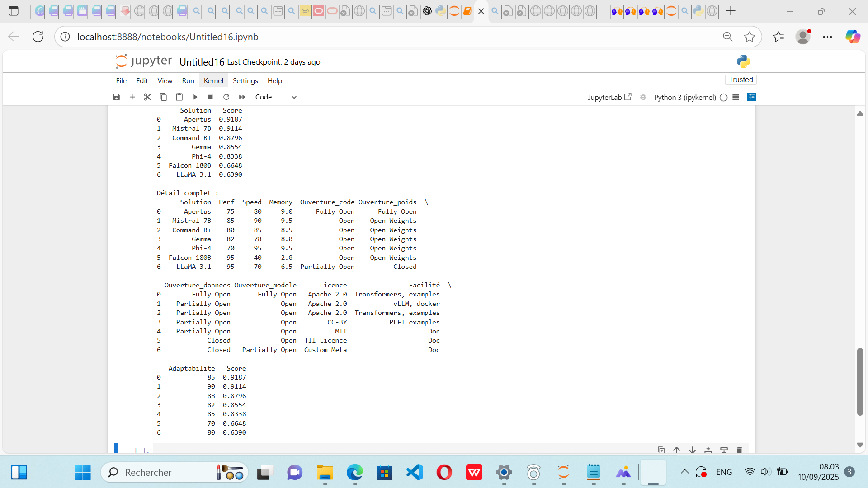Add this page to favorites star
The width and height of the screenshot is (868, 488).
click(749, 37)
